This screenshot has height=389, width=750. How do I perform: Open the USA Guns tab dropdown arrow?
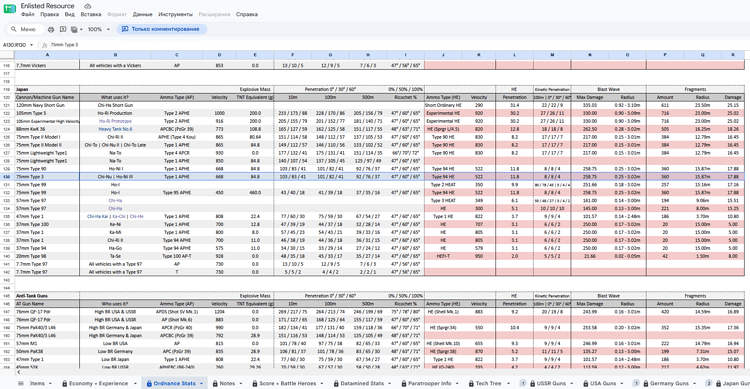coord(622,383)
